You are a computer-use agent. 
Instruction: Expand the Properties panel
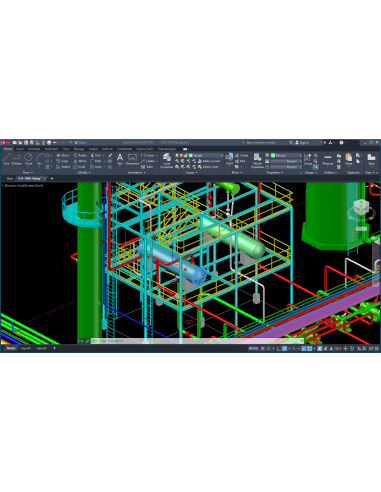pyautogui.click(x=275, y=173)
